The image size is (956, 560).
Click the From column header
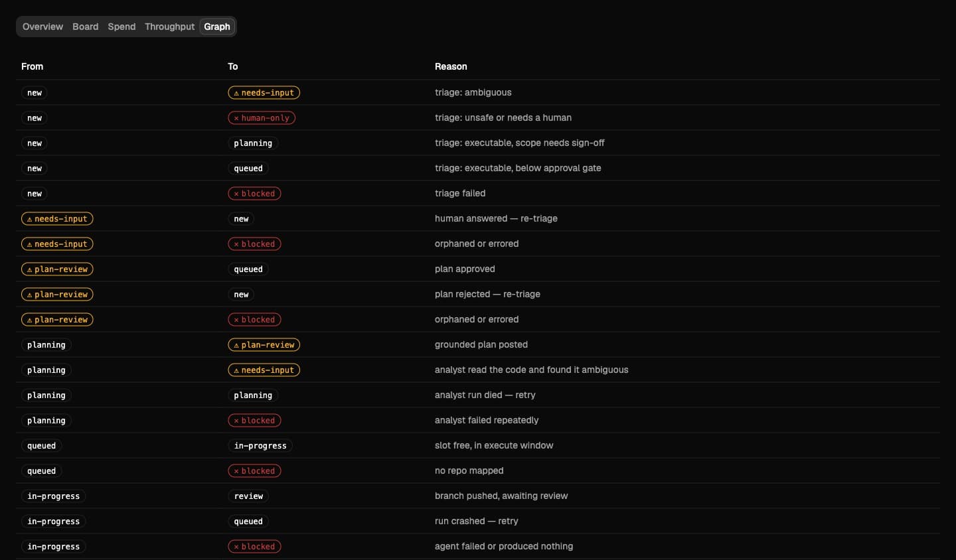click(32, 66)
